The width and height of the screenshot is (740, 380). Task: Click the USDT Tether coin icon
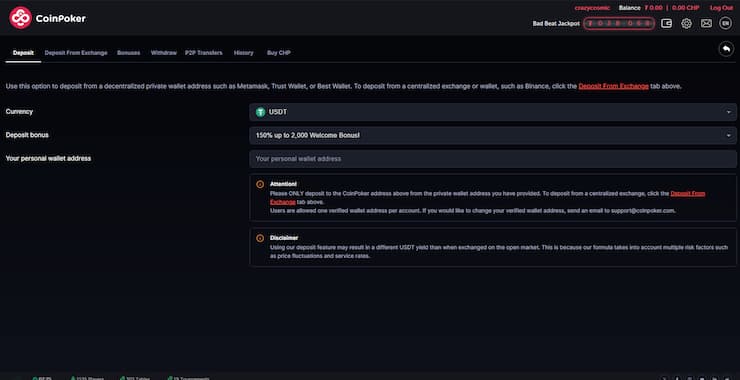pyautogui.click(x=261, y=112)
